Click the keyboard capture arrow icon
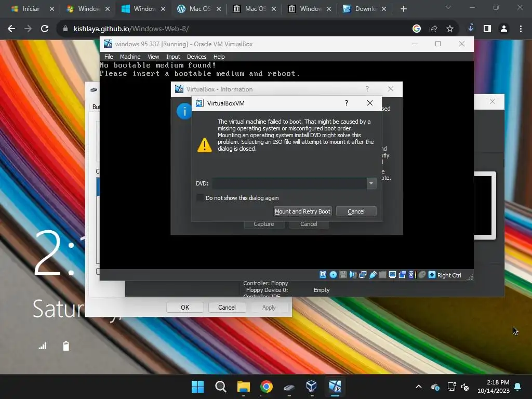The image size is (532, 399). pyautogui.click(x=432, y=275)
